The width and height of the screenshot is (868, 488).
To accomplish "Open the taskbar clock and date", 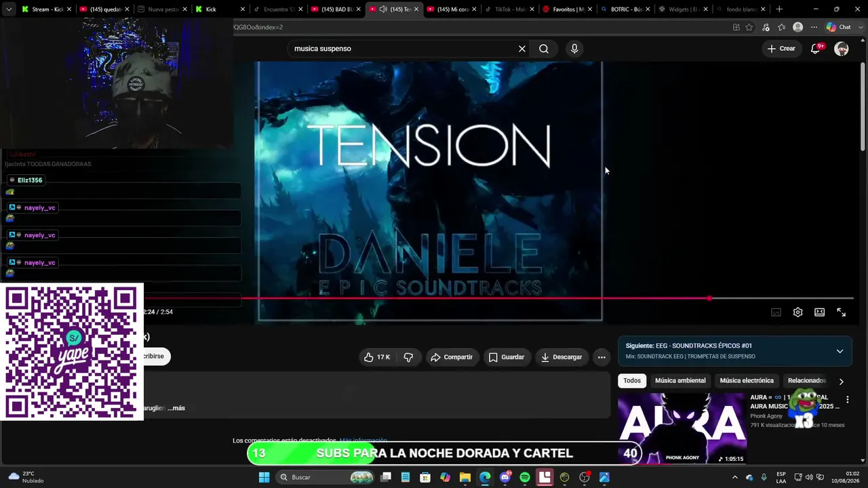I will pos(847,477).
